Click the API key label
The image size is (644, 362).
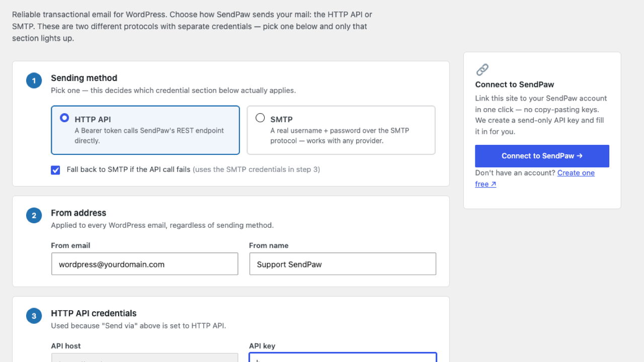262,346
